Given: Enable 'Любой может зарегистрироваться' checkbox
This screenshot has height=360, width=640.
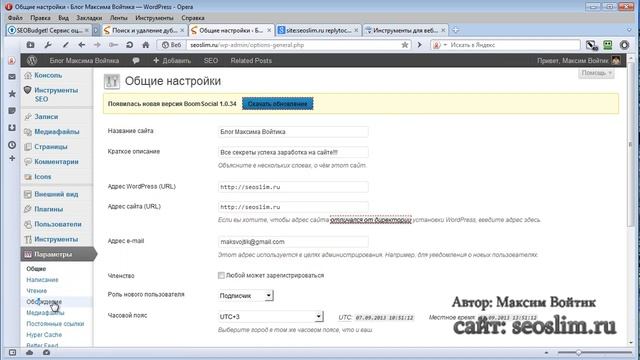Looking at the screenshot, I should point(221,276).
